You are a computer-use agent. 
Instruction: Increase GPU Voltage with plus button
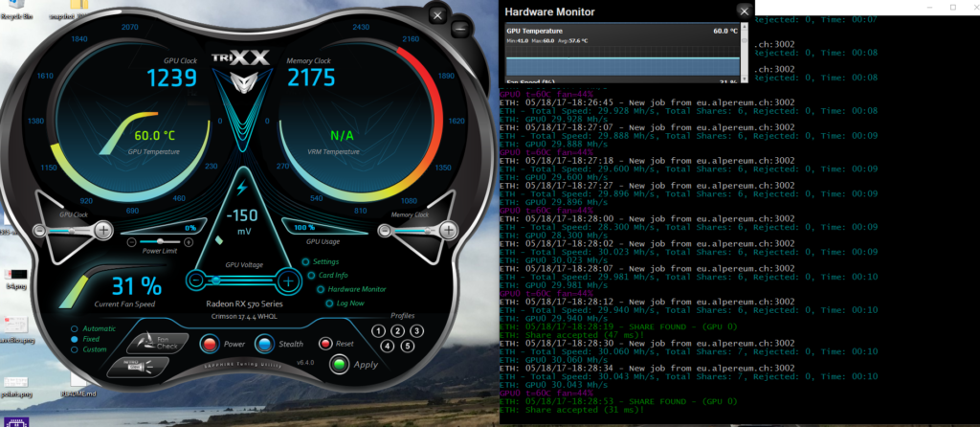[287, 281]
